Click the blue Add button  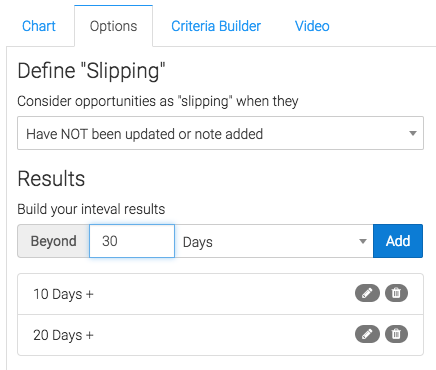point(398,241)
